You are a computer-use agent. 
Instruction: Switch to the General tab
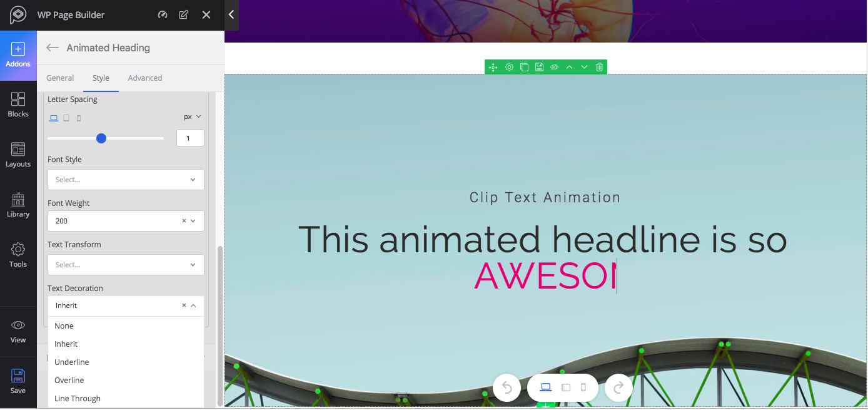pyautogui.click(x=60, y=78)
